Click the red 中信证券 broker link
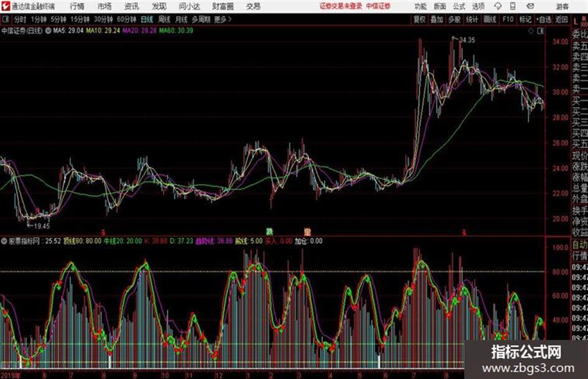The image size is (588, 379). tap(378, 6)
